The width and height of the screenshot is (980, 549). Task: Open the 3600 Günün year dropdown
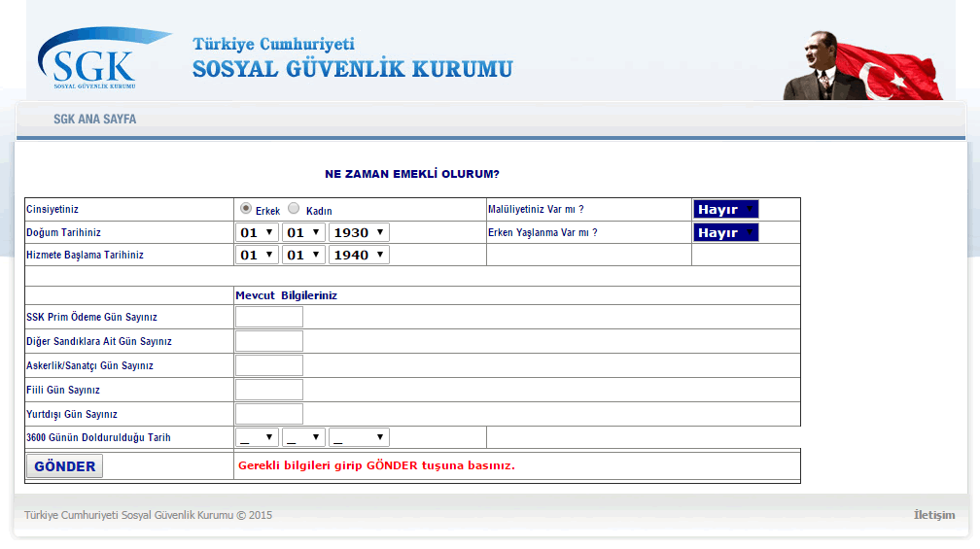pos(360,437)
